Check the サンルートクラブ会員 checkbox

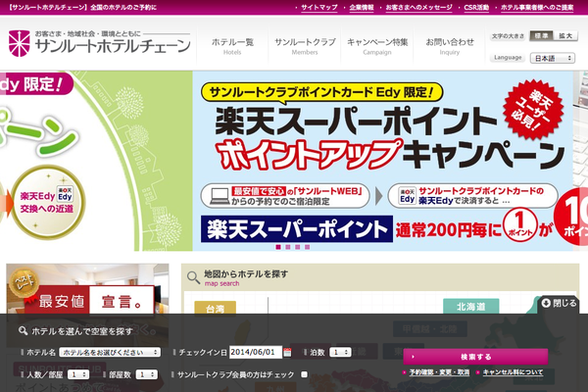[304, 374]
